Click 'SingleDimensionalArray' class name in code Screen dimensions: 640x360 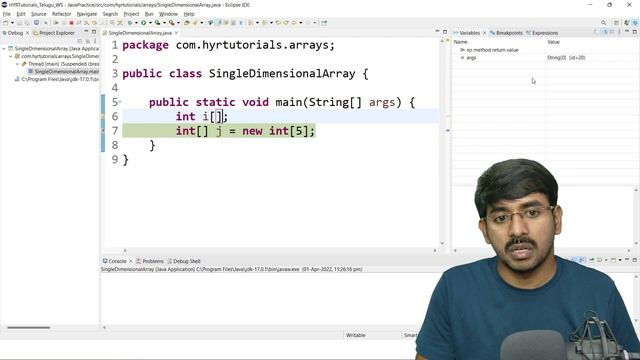click(282, 73)
